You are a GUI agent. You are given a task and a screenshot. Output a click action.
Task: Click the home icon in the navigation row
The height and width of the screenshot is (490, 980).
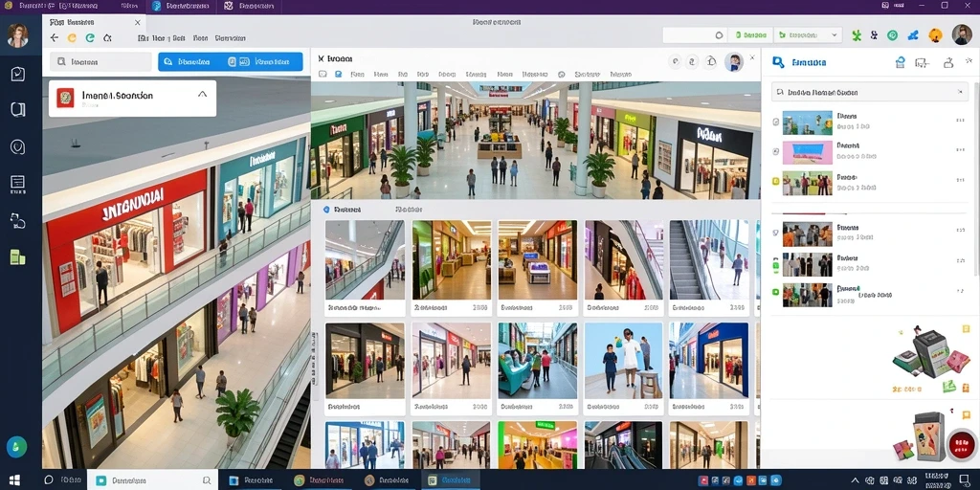pyautogui.click(x=107, y=38)
